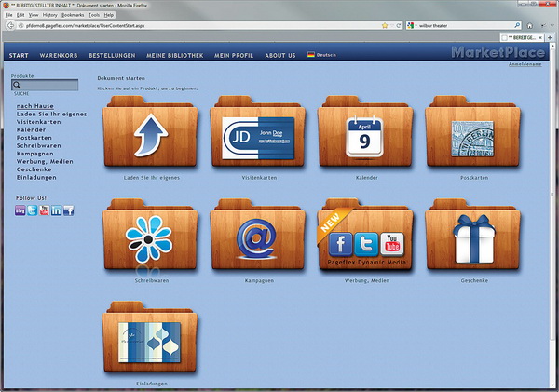Click the Anmeldename link

tap(526, 63)
